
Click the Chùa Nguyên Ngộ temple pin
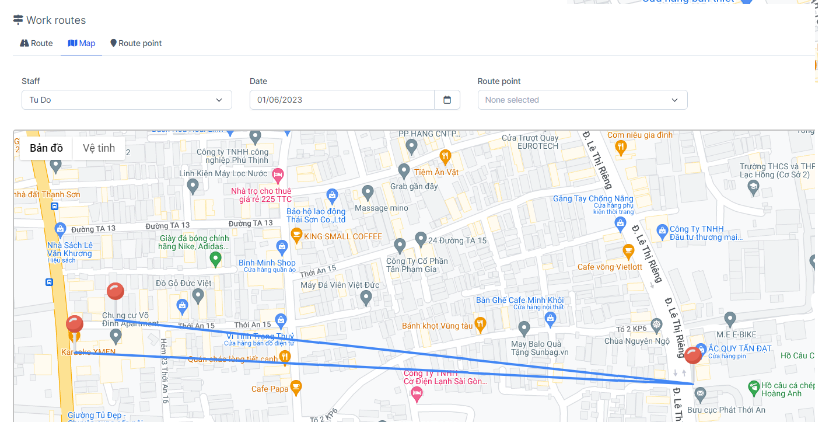coord(655,325)
